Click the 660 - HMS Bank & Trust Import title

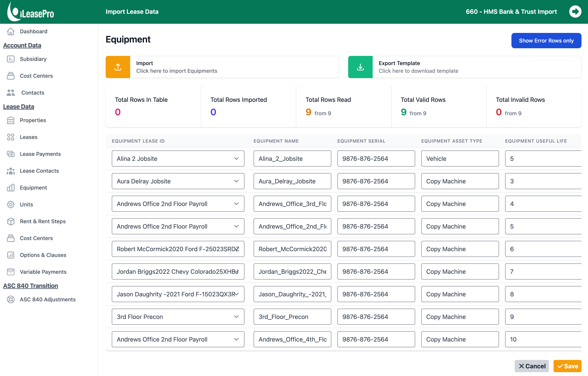[x=511, y=11]
